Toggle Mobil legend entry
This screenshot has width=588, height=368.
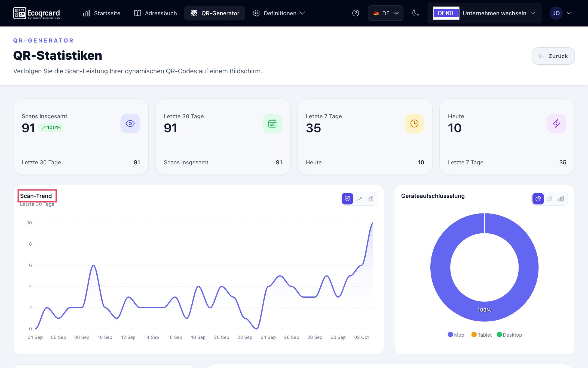click(x=457, y=335)
